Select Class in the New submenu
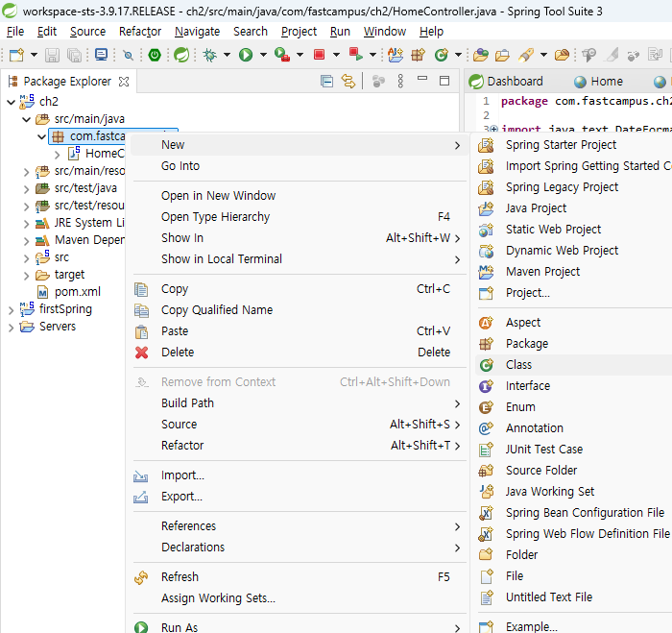Viewport: 672px width, 633px height. 574,365
